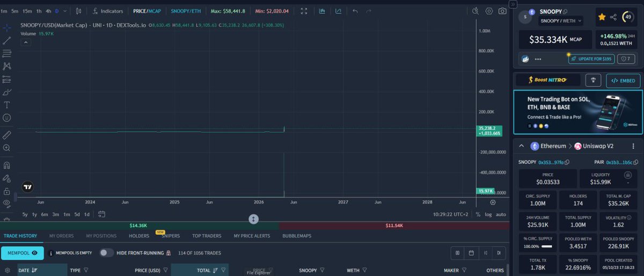Open the go to date calendar
This screenshot has width=644, height=276.
[101, 214]
